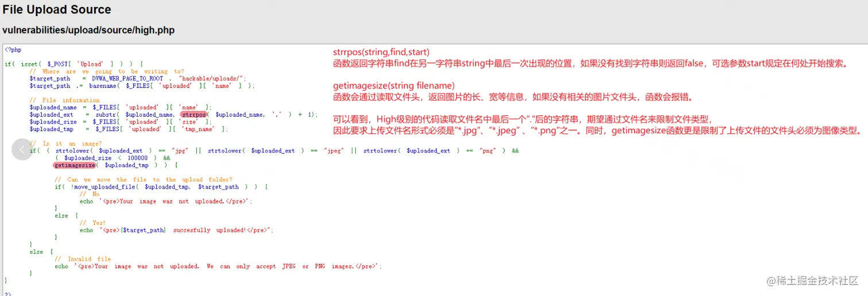Screen dimensions: 868x296
Task: Click the $target_path .= basename line
Action: [x=142, y=86]
